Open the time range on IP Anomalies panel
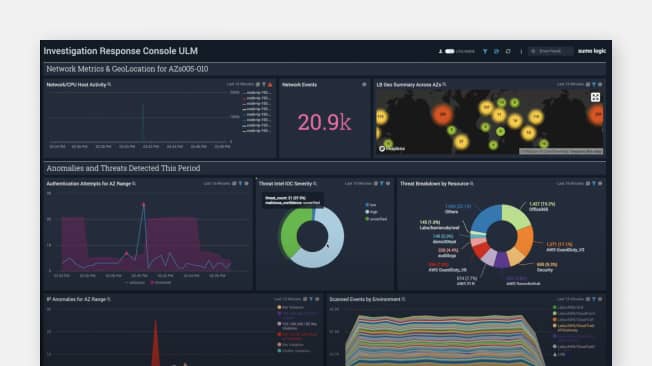 (x=287, y=299)
